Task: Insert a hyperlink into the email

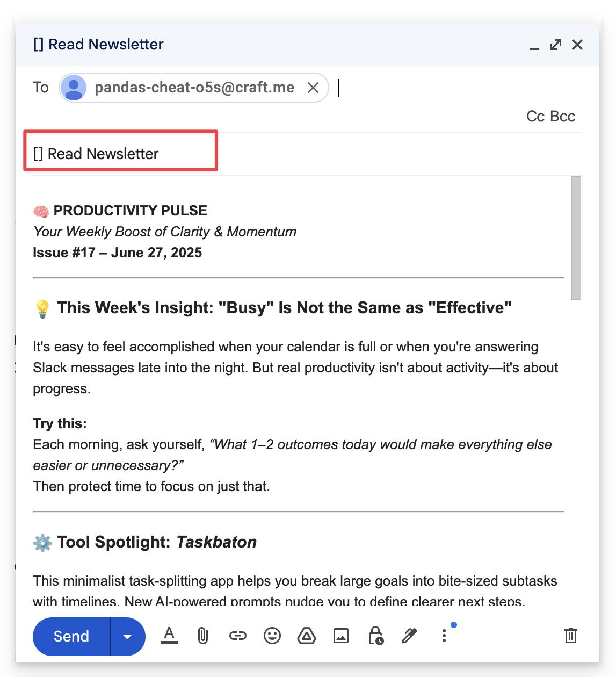Action: click(x=237, y=636)
